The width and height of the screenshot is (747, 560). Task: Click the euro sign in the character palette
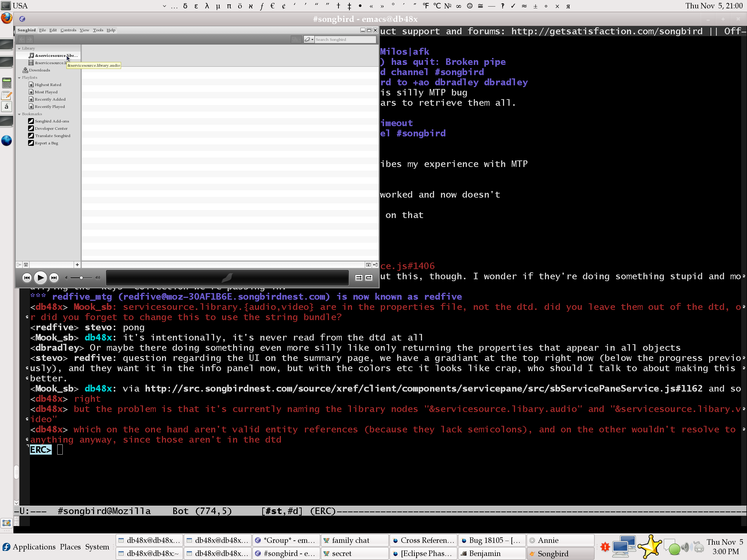(x=272, y=6)
